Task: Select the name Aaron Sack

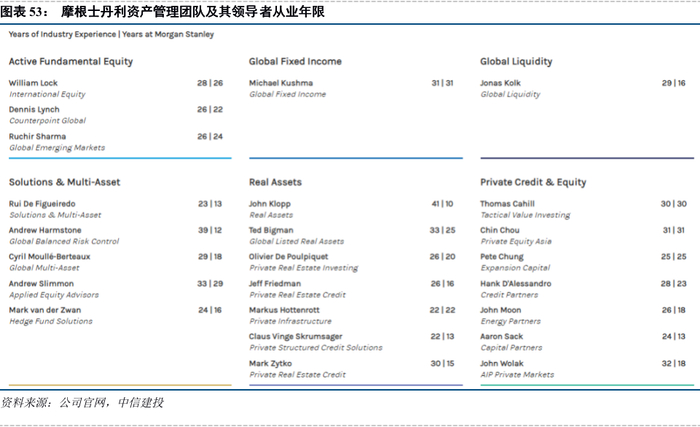Action: point(501,336)
